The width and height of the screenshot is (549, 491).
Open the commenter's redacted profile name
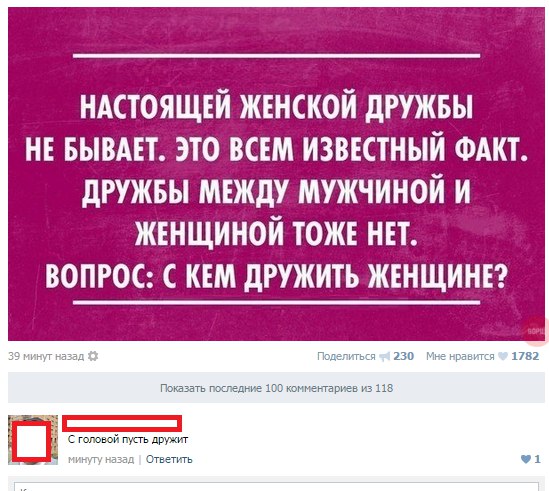tap(122, 423)
